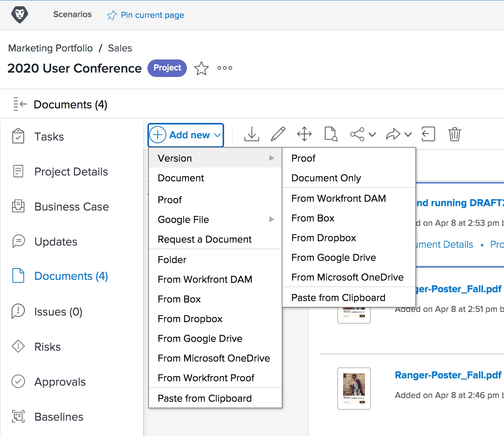
Task: Select From Microsoft OneDrive in Version submenu
Action: tap(349, 277)
